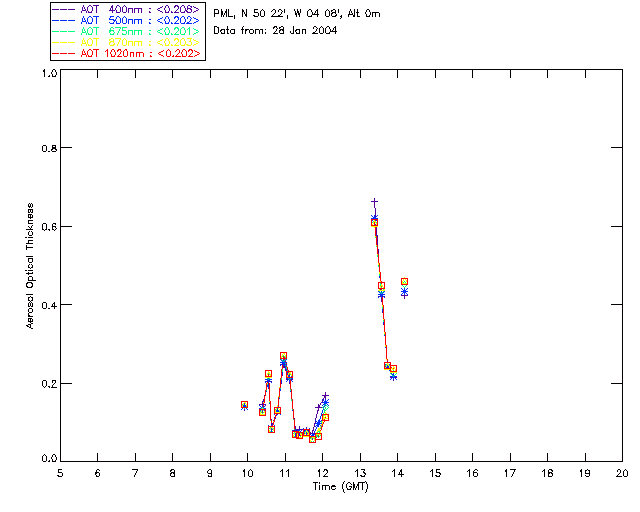
Task: Click the x-axis tick label 11
Action: [285, 473]
